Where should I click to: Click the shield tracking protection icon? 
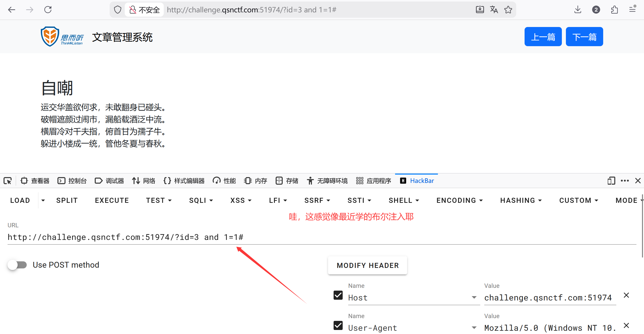tap(118, 10)
